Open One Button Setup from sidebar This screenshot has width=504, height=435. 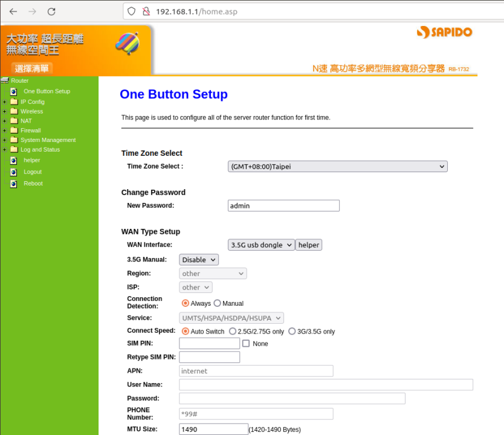47,91
